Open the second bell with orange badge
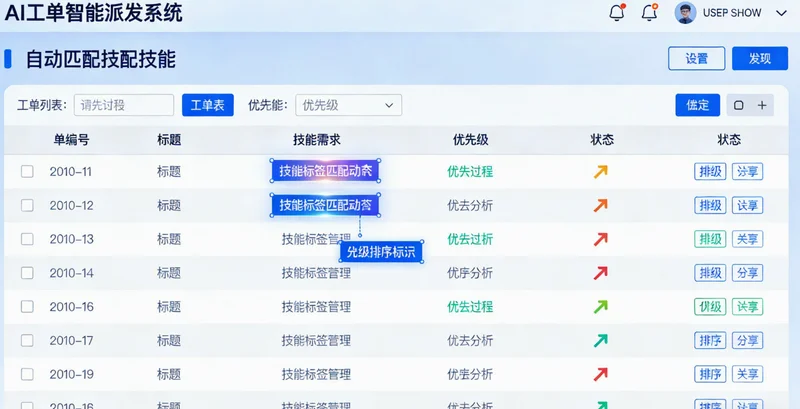Screen dimensions: 800x409 (x=649, y=13)
